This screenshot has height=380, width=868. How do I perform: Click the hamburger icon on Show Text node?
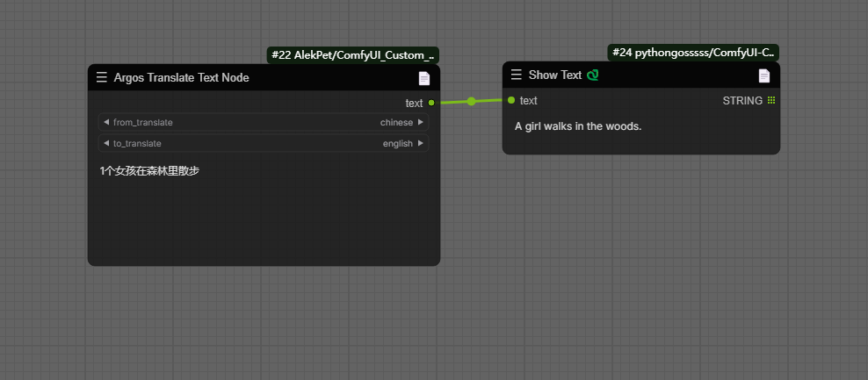517,75
